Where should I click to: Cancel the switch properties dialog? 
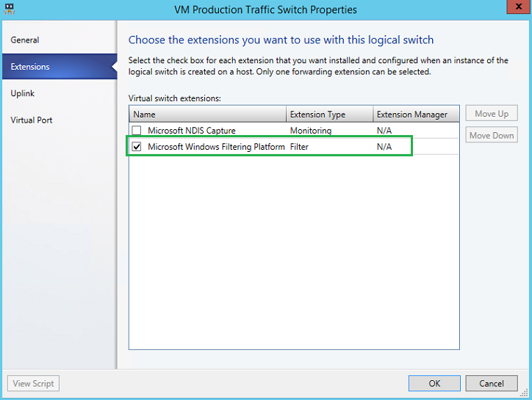492,383
